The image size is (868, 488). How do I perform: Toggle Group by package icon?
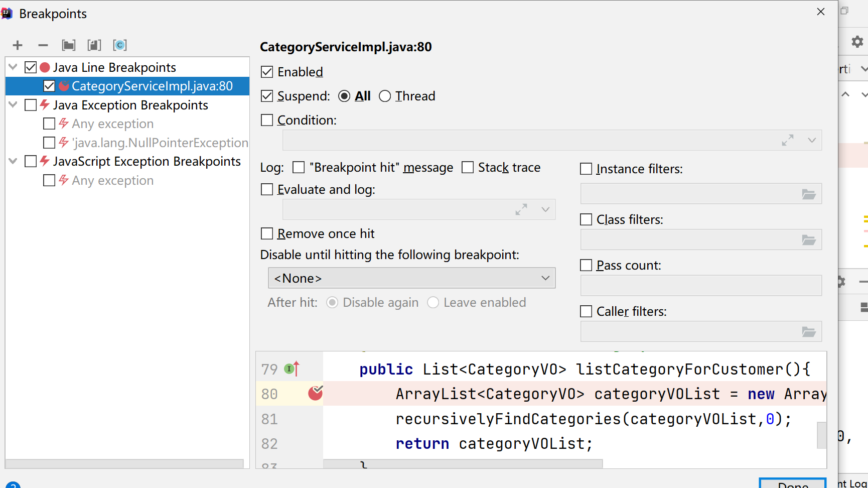(69, 45)
